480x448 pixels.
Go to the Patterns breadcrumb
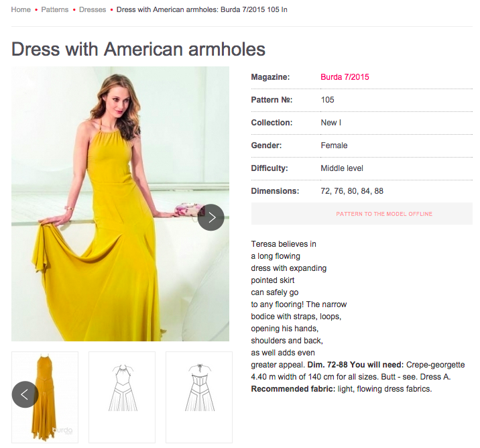pyautogui.click(x=55, y=10)
